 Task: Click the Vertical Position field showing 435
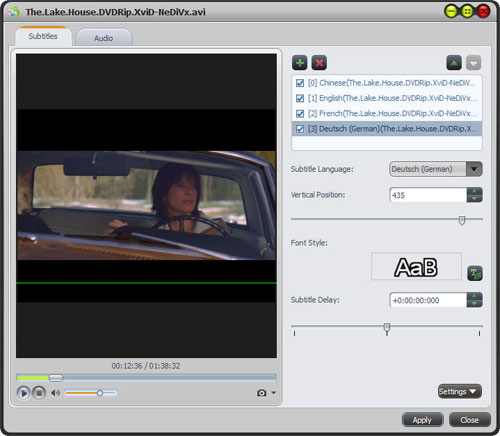point(428,195)
